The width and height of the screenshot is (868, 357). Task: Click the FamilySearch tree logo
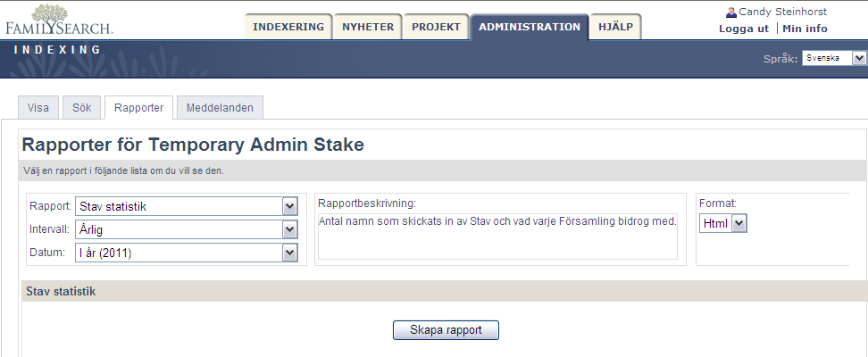coord(59,21)
